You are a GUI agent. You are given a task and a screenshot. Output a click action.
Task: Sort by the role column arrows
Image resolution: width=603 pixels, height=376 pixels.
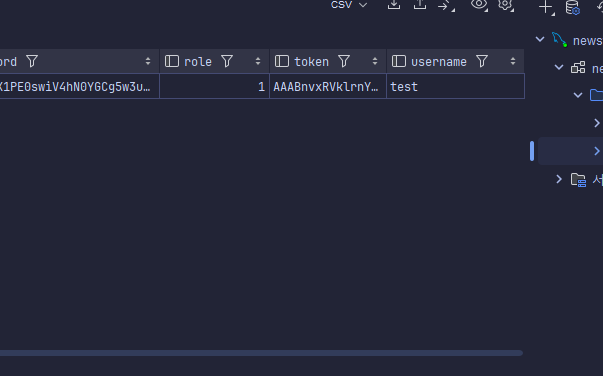tap(258, 61)
